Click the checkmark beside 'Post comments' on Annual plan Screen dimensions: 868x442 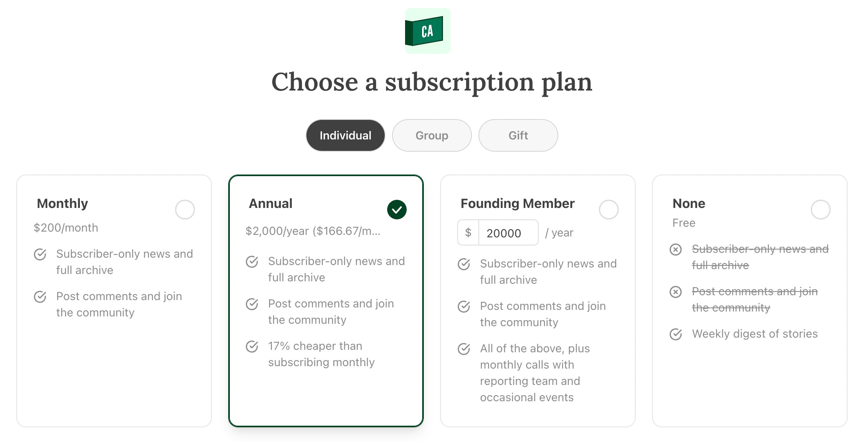[252, 304]
